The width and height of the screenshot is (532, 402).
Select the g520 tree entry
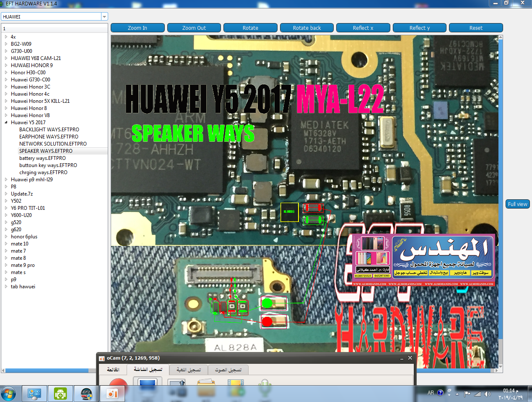(16, 222)
